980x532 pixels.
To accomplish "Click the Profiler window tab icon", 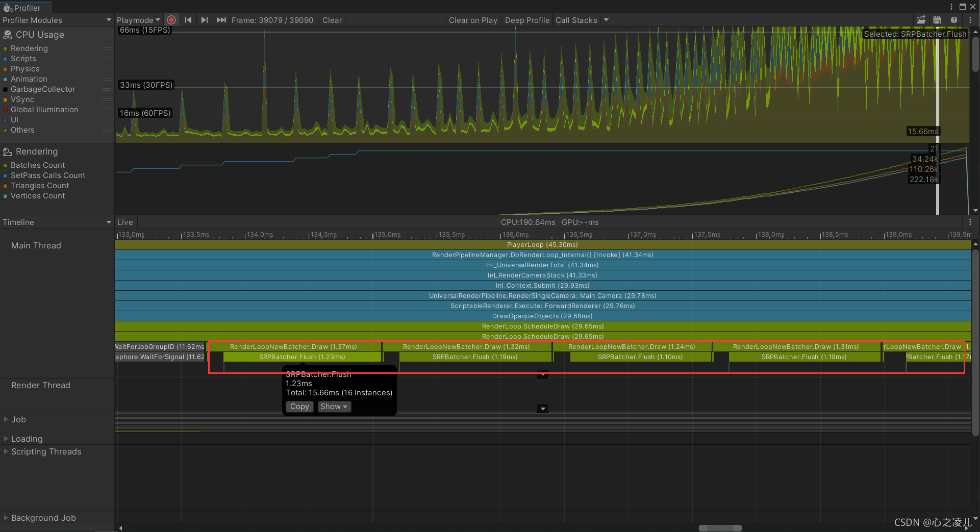I will (x=8, y=8).
